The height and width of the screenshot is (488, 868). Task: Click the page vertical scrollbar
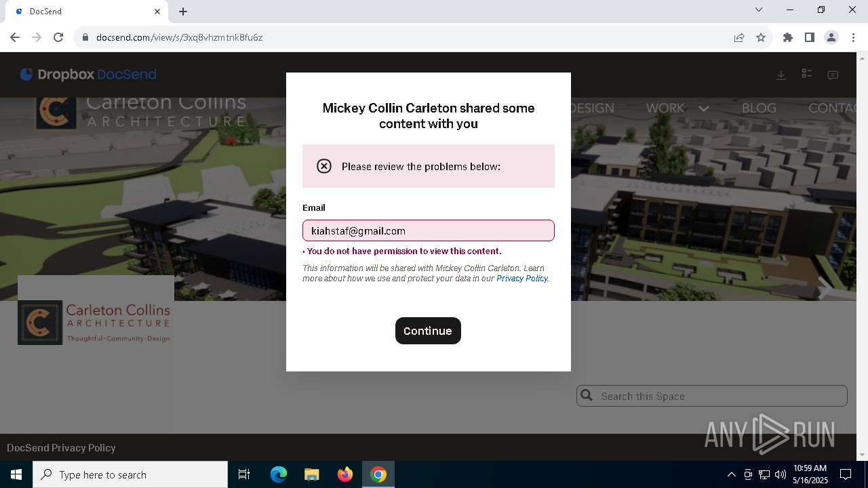863,256
